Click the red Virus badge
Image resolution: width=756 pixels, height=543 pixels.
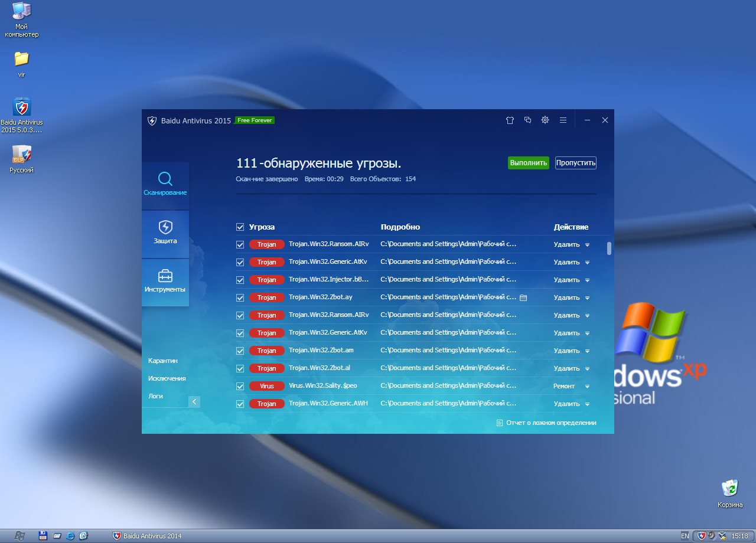pos(267,386)
